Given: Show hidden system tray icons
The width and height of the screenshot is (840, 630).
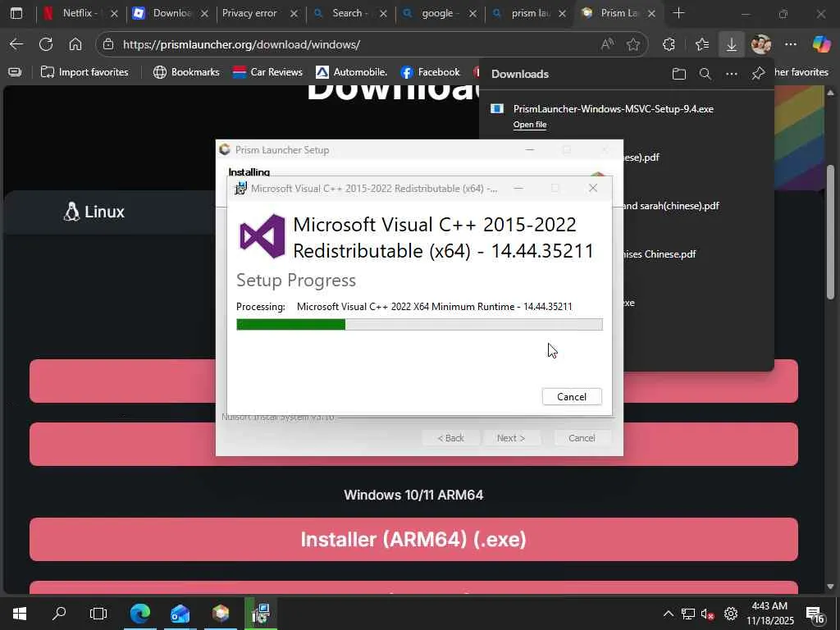Looking at the screenshot, I should 668,614.
